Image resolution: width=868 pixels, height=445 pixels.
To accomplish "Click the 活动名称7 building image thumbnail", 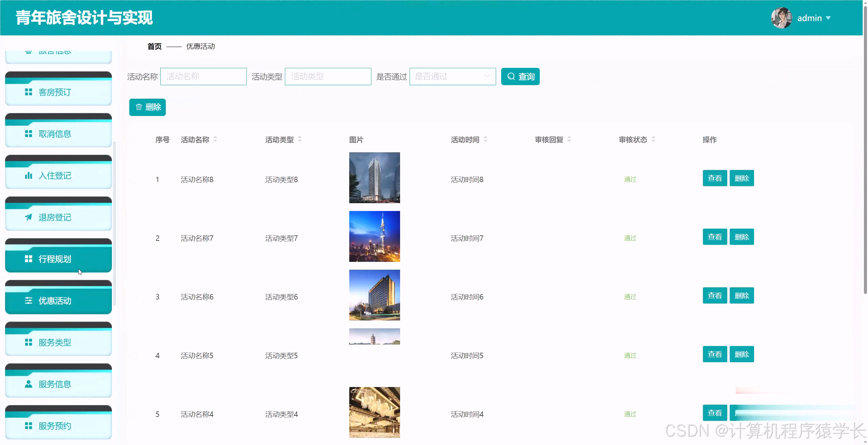I will click(374, 236).
